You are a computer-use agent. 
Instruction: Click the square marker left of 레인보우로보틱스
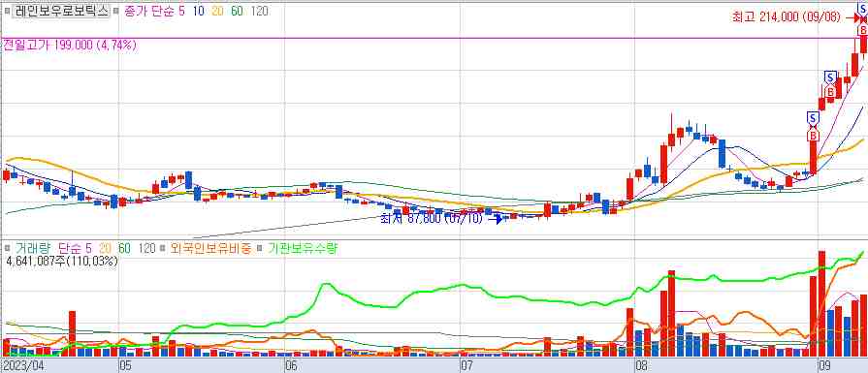click(7, 12)
